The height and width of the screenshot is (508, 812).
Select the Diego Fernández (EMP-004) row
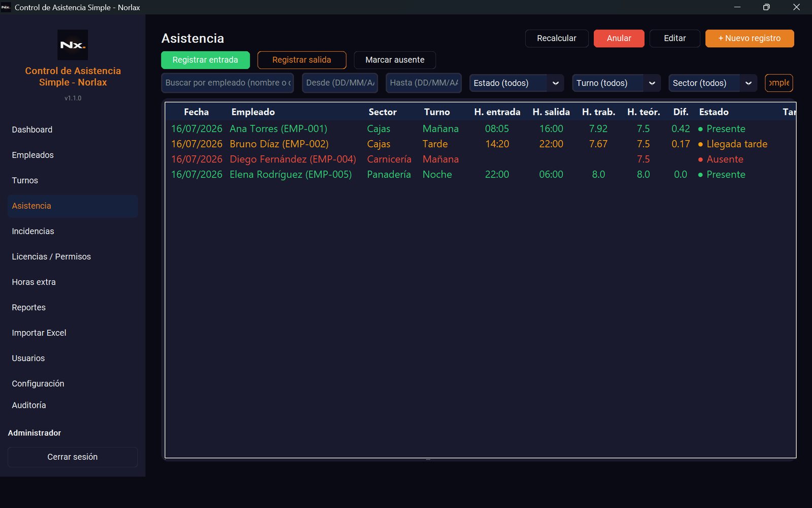tap(480, 159)
